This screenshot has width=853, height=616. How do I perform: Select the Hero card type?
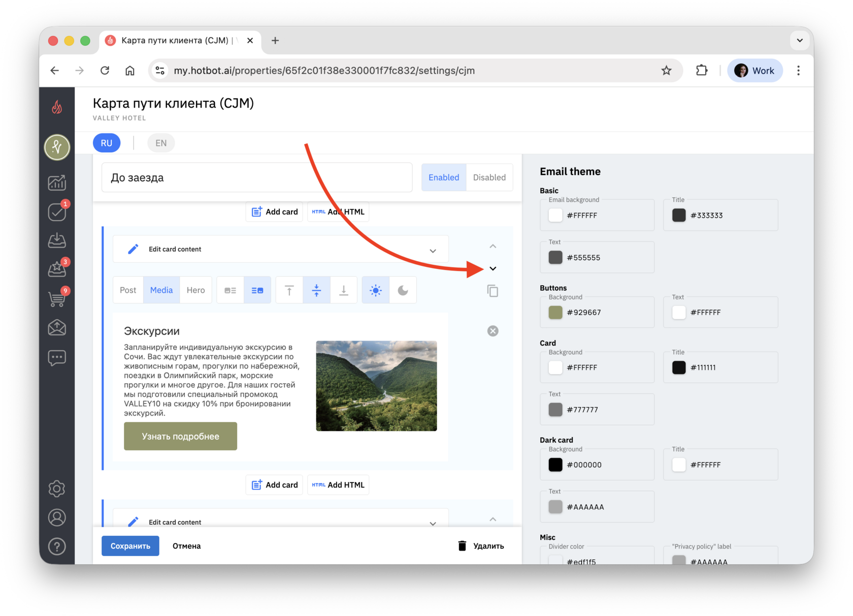click(195, 290)
